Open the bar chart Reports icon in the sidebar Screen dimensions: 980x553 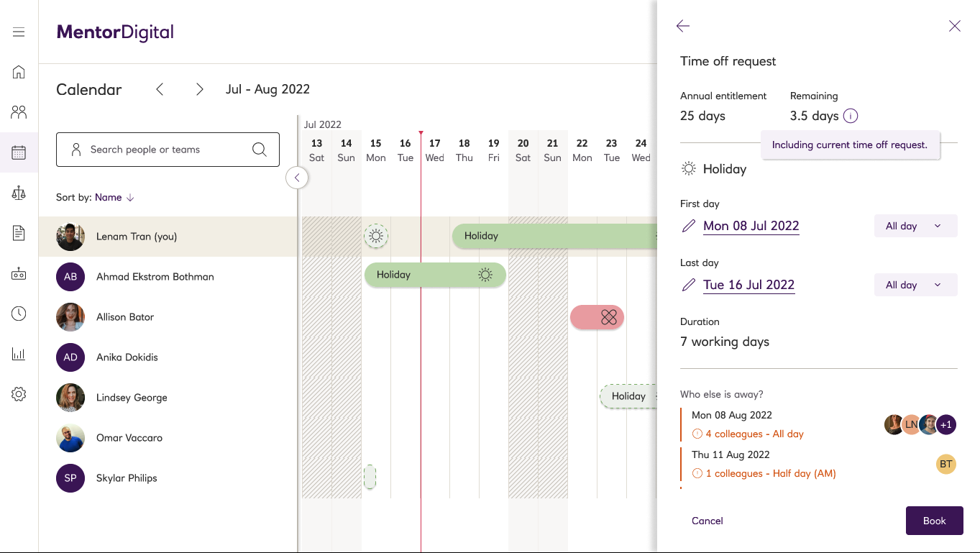tap(19, 354)
